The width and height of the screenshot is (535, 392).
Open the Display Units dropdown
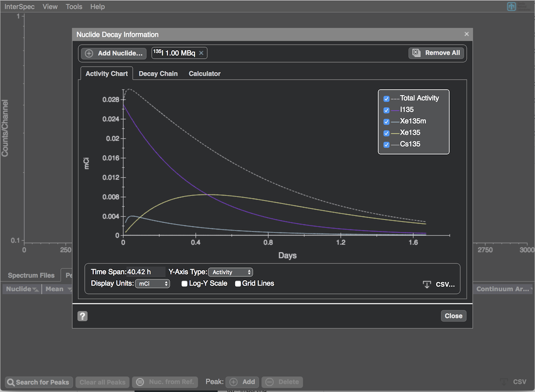pyautogui.click(x=152, y=284)
